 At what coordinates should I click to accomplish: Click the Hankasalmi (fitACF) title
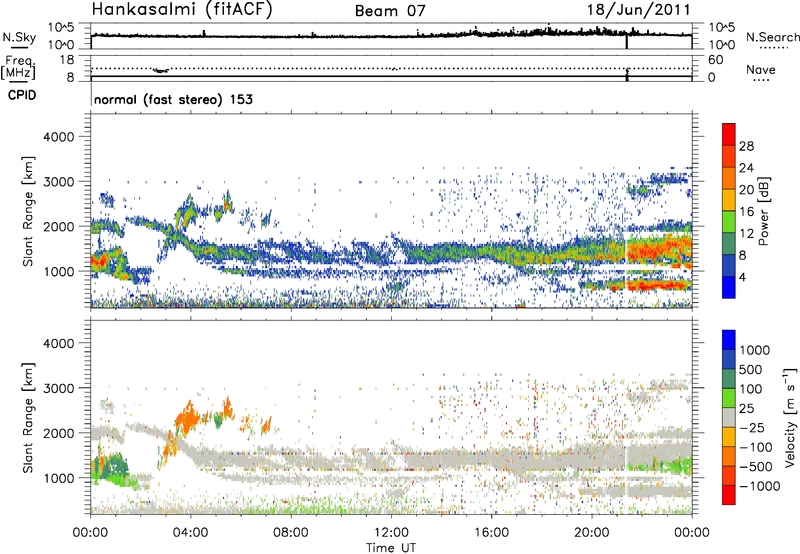pos(182,10)
